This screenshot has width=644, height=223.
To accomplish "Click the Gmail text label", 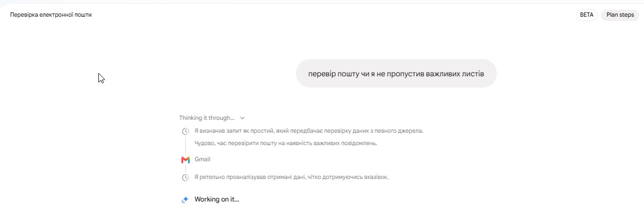I will pos(202,160).
